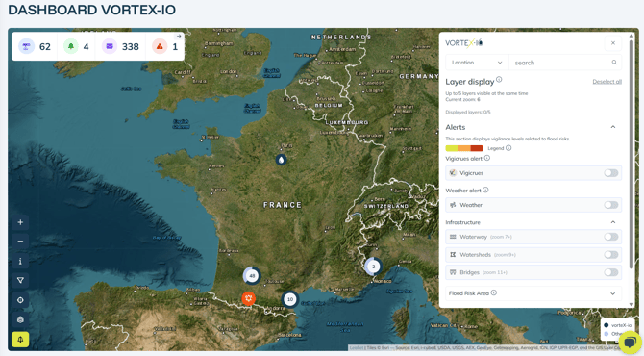
Task: Select the orange station marker near Pyrenees
Action: coord(249,298)
